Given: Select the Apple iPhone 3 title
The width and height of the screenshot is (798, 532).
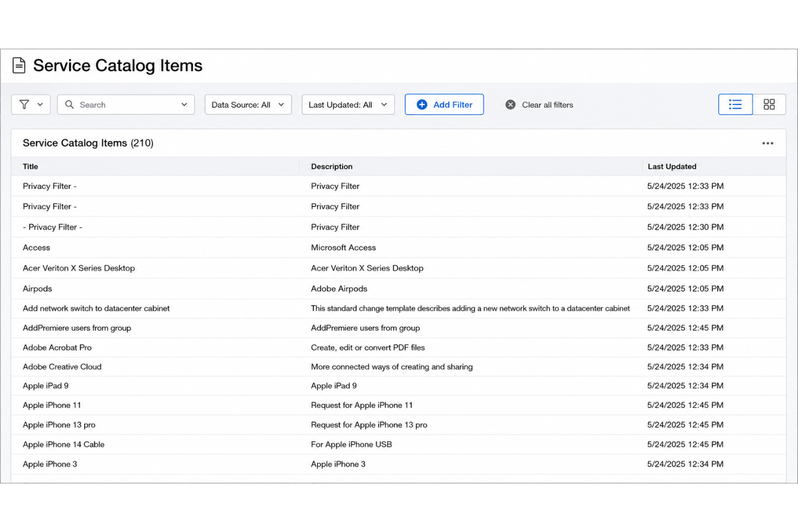Looking at the screenshot, I should tap(50, 464).
